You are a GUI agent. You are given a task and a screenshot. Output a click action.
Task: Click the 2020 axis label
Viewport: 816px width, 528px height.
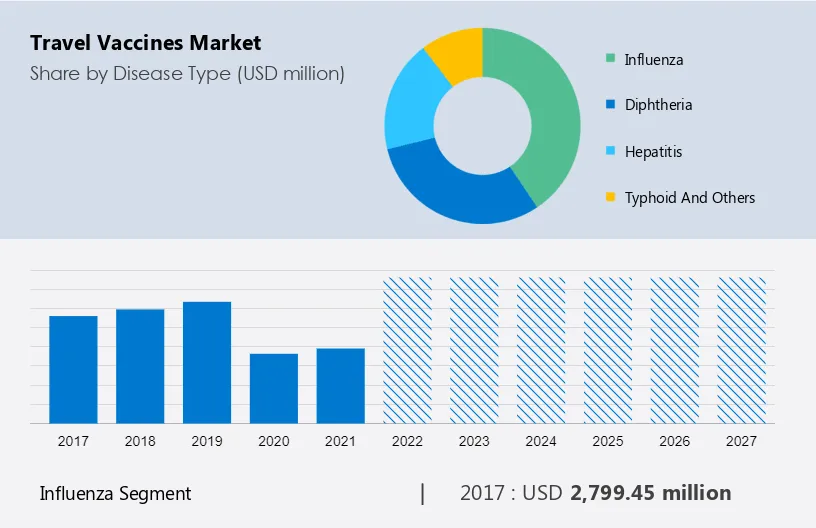[274, 441]
